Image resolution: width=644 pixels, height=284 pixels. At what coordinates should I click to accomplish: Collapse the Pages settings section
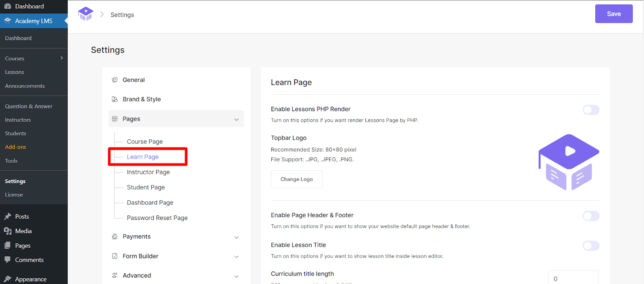(x=236, y=119)
